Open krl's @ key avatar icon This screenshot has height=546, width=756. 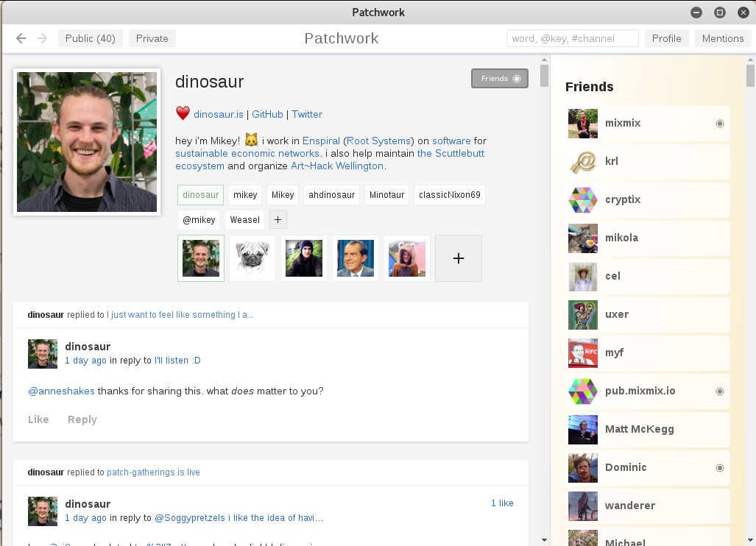[x=583, y=161]
